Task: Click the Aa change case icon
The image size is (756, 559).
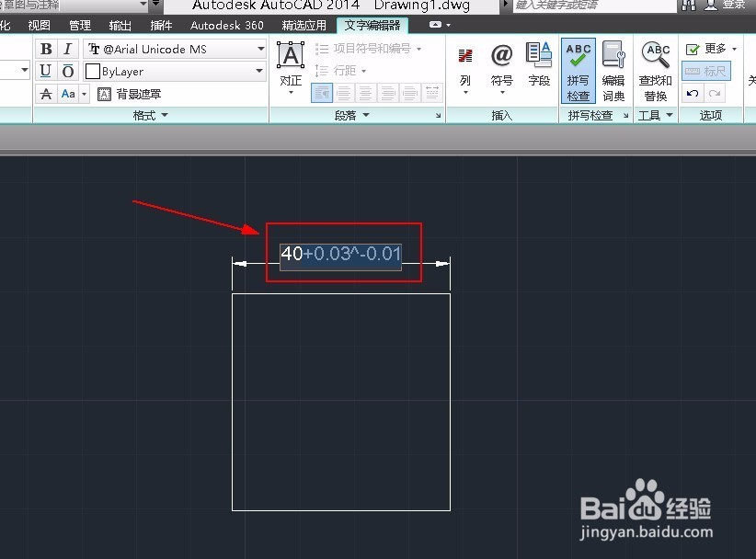Action: point(68,94)
